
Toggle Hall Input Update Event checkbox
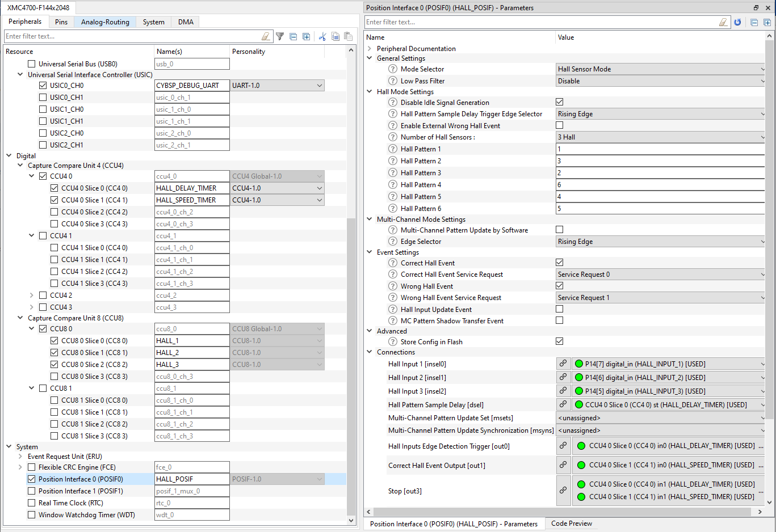click(560, 309)
